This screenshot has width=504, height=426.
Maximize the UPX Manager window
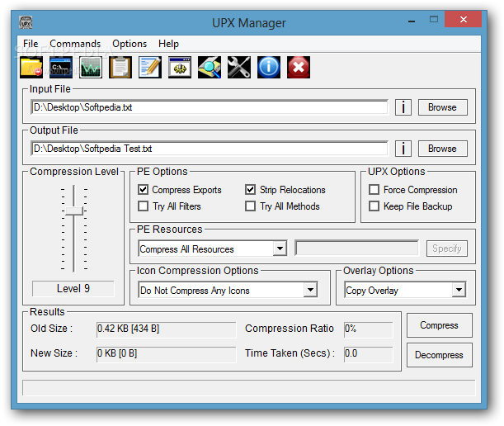click(x=434, y=19)
